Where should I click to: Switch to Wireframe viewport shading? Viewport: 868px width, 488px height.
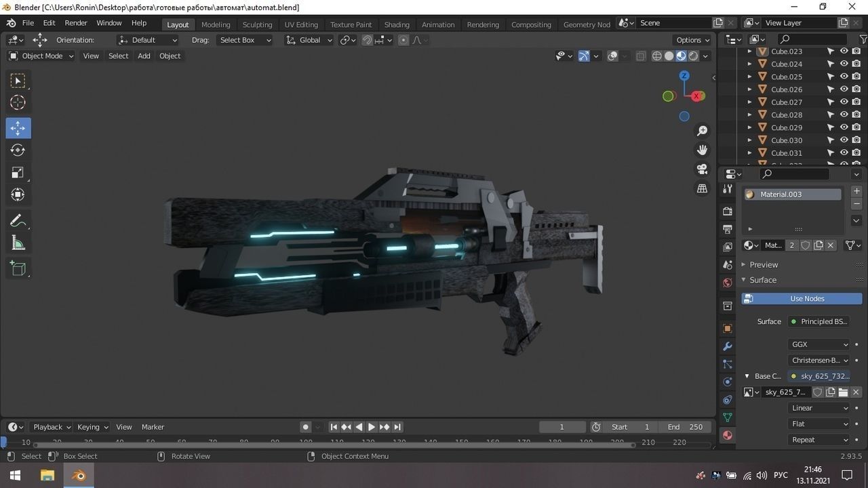pos(656,56)
